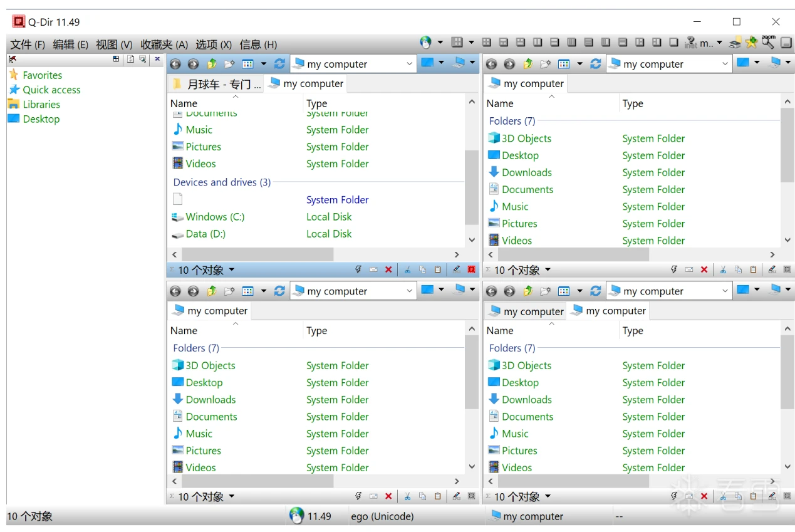The image size is (795, 532).
Task: Select Windows (C:) drive in top-left pane
Action: point(215,217)
